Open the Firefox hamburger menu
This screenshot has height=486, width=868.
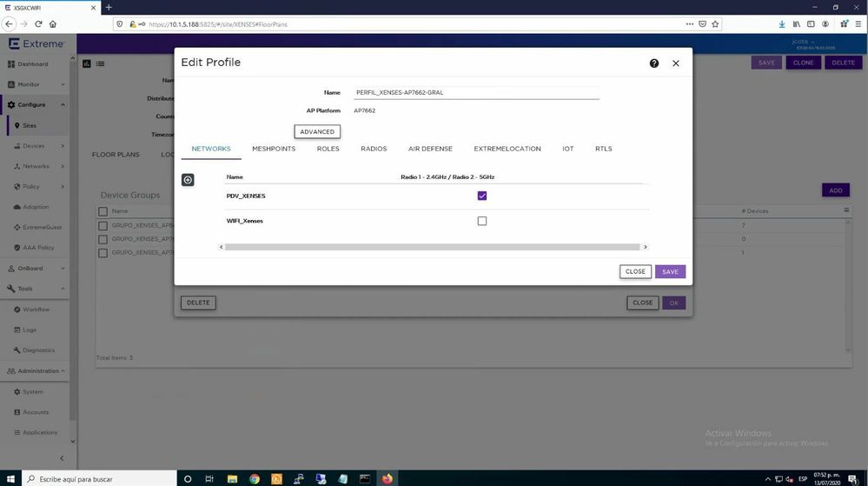(x=858, y=23)
